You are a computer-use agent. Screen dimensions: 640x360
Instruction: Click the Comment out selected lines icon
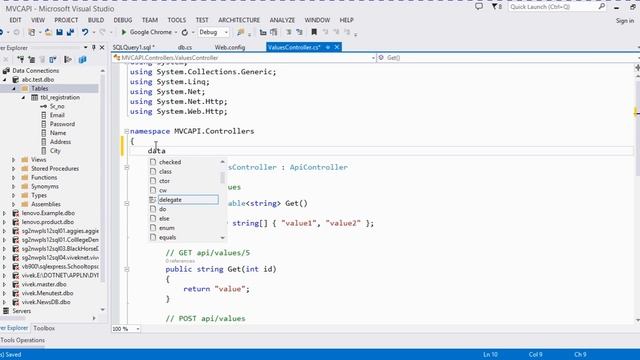click(x=289, y=32)
